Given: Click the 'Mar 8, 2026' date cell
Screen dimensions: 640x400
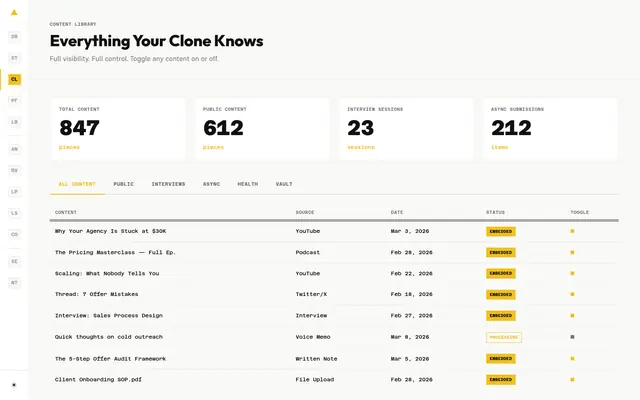Looking at the screenshot, I should click(410, 337).
